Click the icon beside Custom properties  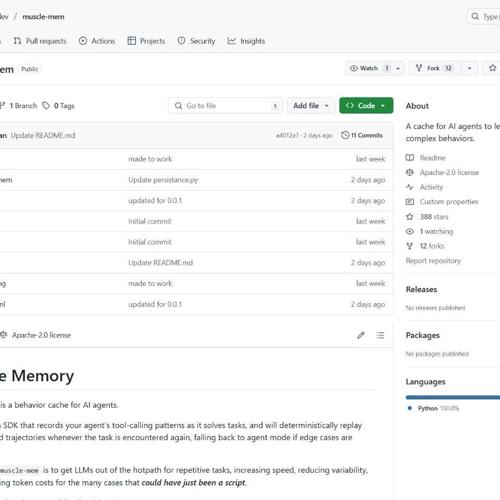(410, 202)
